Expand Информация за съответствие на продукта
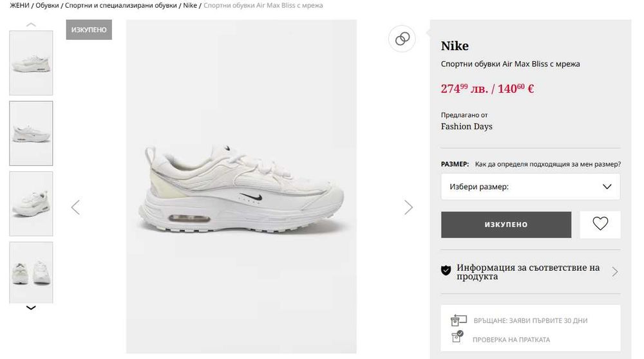This screenshot has width=644, height=359. click(x=531, y=272)
